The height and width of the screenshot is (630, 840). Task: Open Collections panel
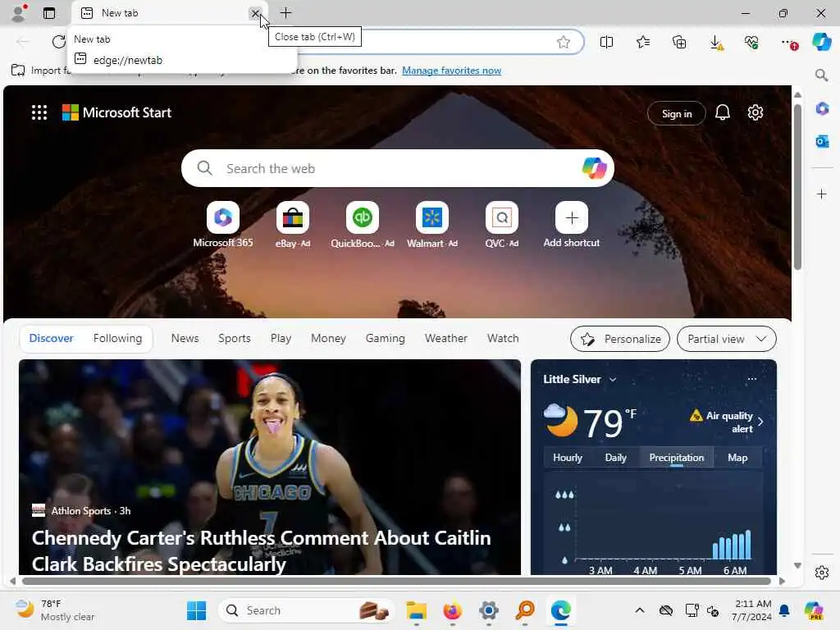pos(679,42)
